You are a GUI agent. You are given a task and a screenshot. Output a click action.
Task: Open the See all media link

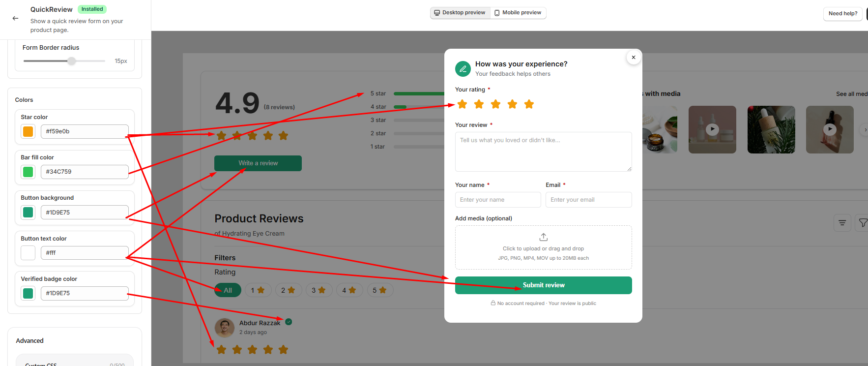[x=852, y=94]
